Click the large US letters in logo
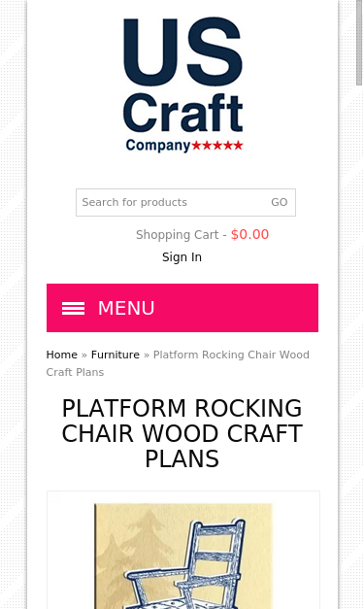This screenshot has width=364, height=609. pos(182,51)
